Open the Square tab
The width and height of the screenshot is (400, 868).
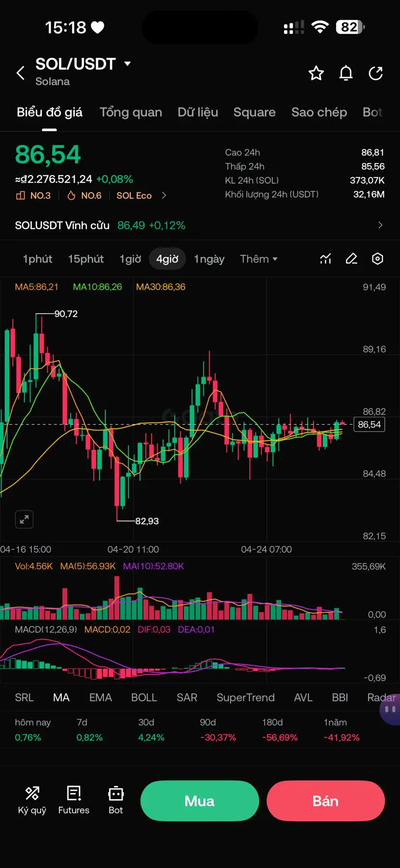[x=255, y=112]
